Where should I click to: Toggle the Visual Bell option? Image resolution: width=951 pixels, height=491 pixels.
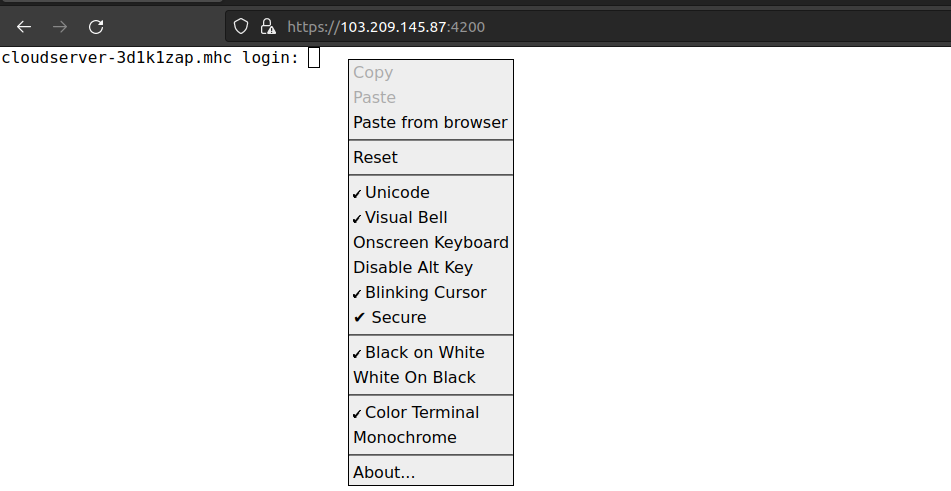click(x=431, y=217)
